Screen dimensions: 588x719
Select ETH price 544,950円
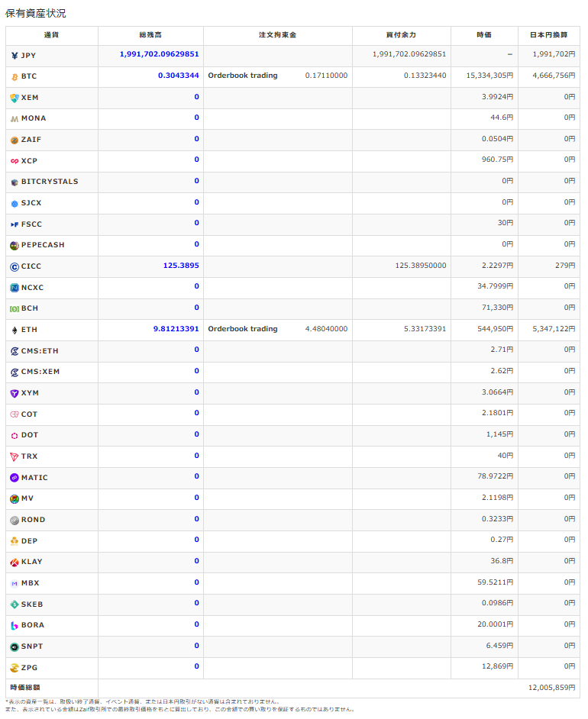click(x=496, y=329)
